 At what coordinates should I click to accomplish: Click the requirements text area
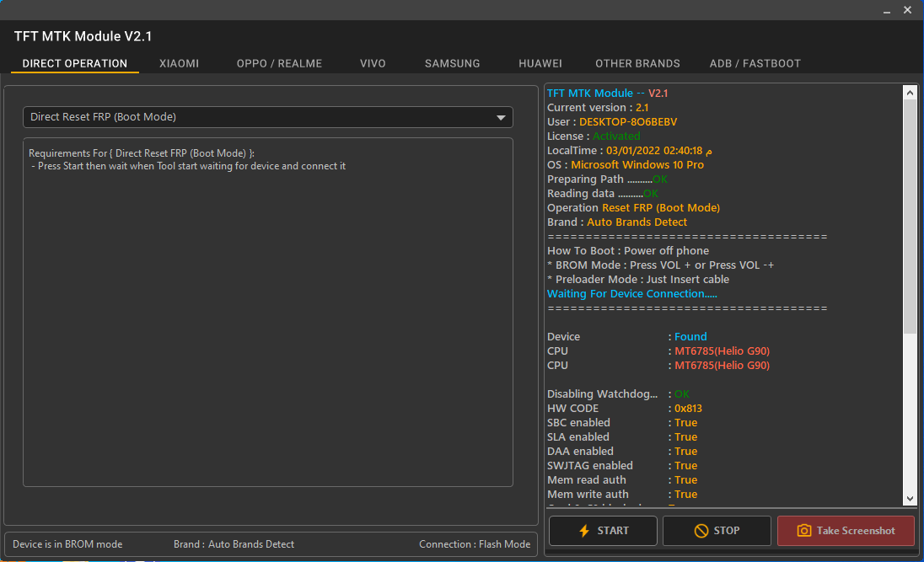[x=267, y=313]
